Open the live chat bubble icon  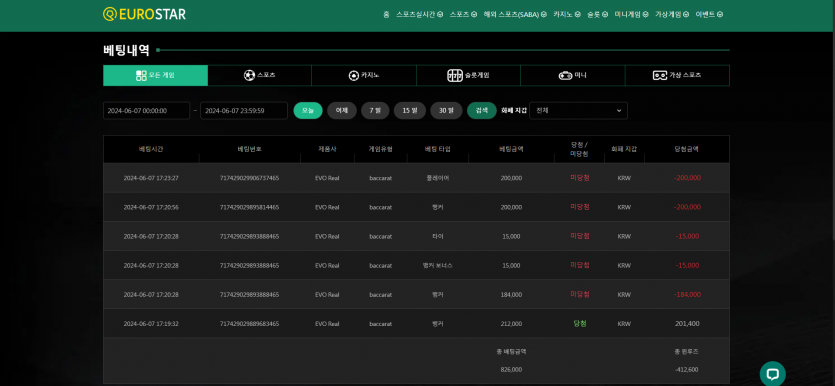click(x=772, y=374)
